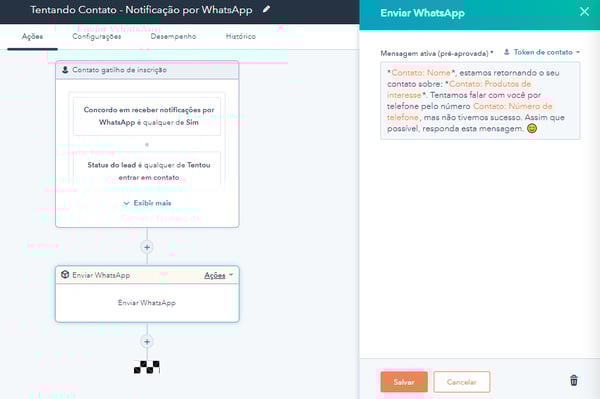Select the Contato: Nome token
The image size is (600, 399).
[x=421, y=73]
